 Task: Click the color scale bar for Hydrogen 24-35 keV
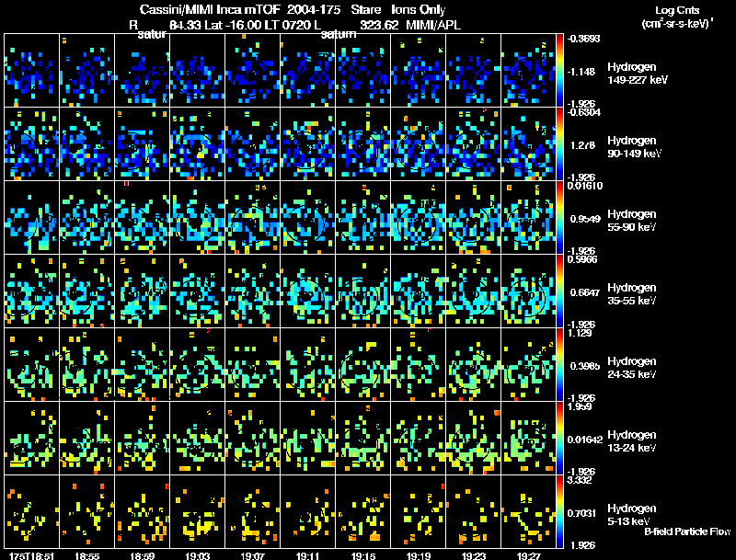click(559, 365)
